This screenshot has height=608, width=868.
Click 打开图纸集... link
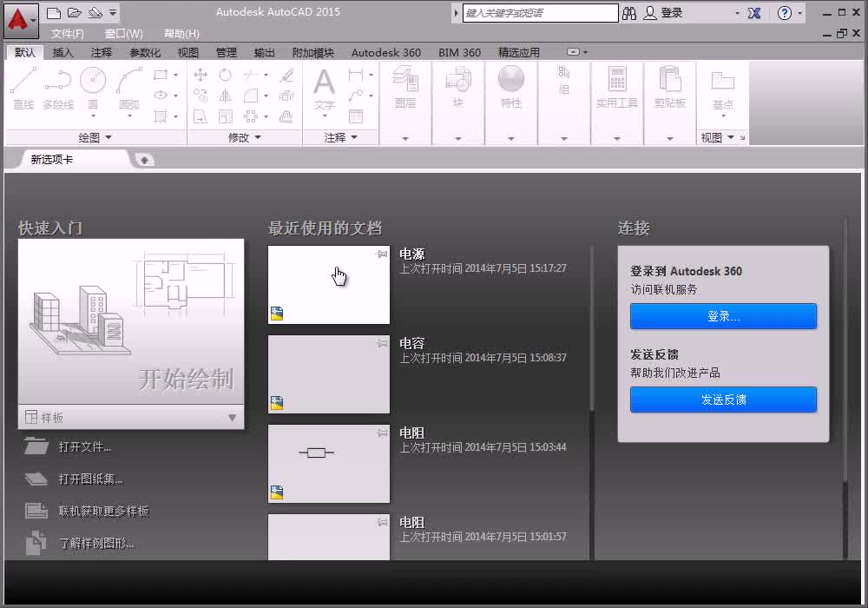point(91,479)
